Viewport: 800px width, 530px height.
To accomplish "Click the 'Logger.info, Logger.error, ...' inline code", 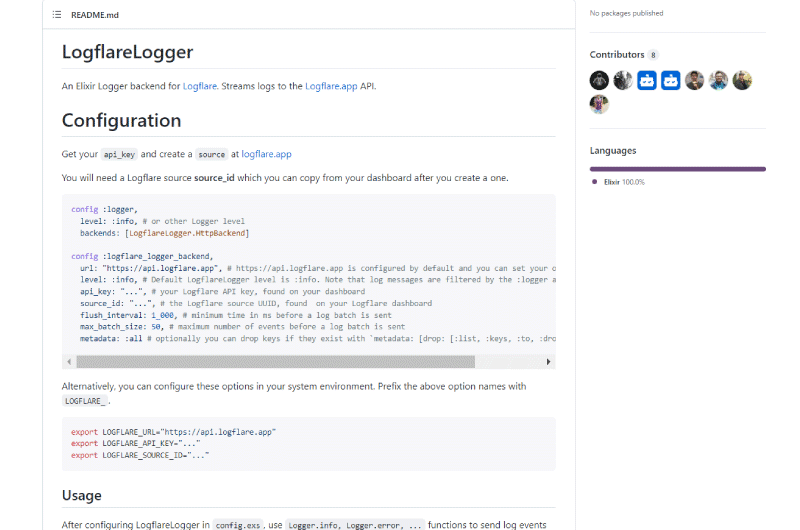I will [x=354, y=525].
